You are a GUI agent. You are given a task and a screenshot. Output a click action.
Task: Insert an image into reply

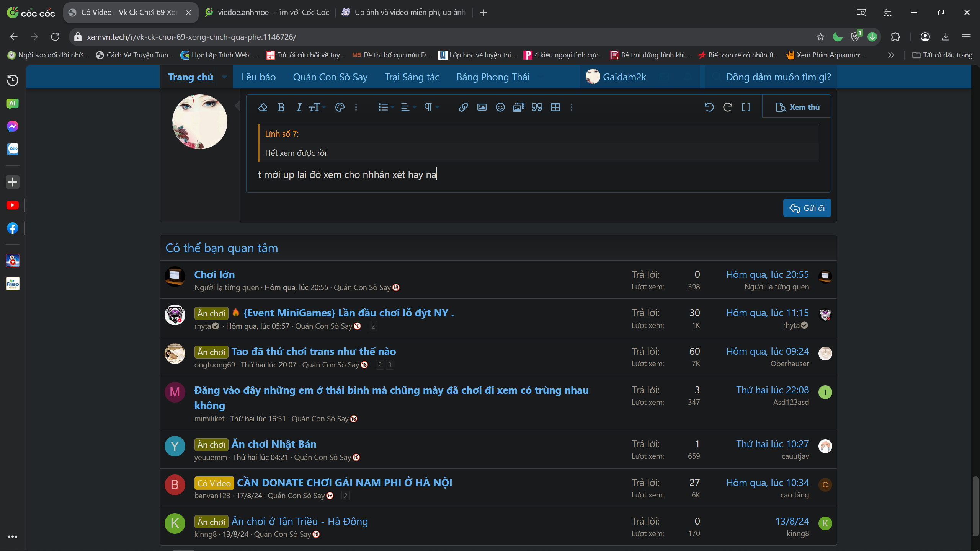pyautogui.click(x=482, y=108)
